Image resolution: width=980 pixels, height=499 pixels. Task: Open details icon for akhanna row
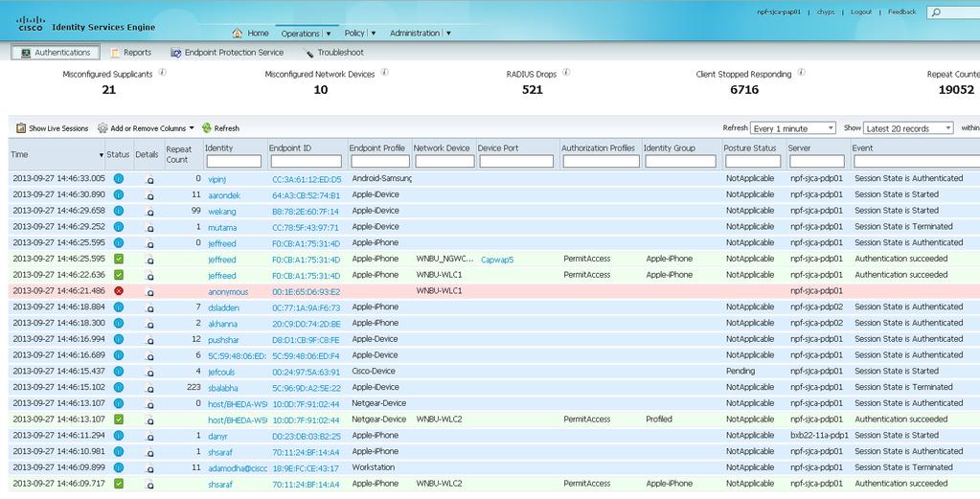coord(148,324)
